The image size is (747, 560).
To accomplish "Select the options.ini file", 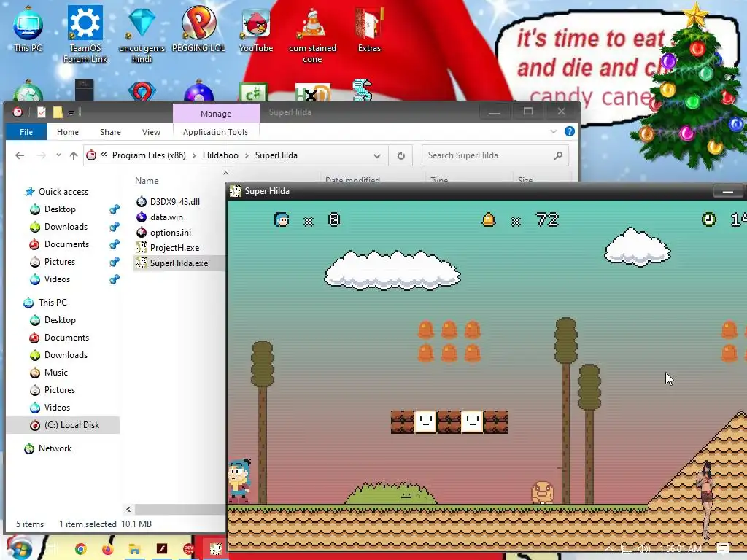I will click(171, 233).
